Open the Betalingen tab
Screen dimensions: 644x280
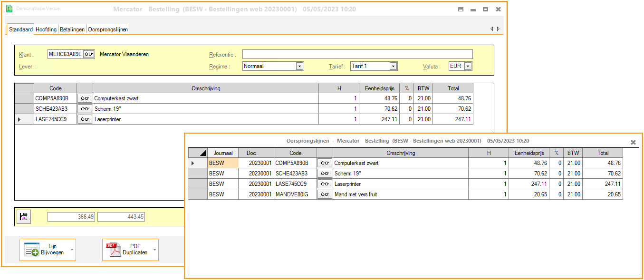pos(72,29)
